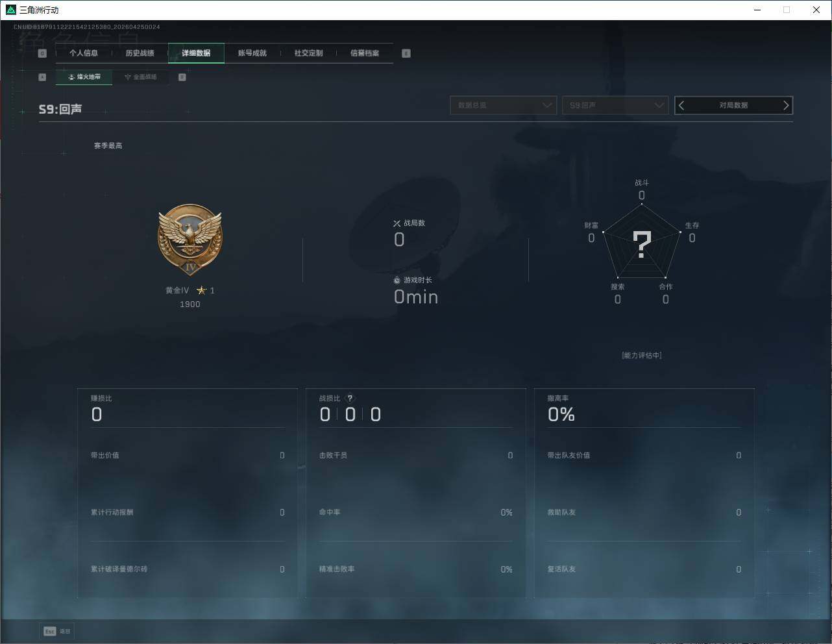832x644 pixels.
Task: Click the crossed swords 战局数 icon
Action: tap(397, 223)
